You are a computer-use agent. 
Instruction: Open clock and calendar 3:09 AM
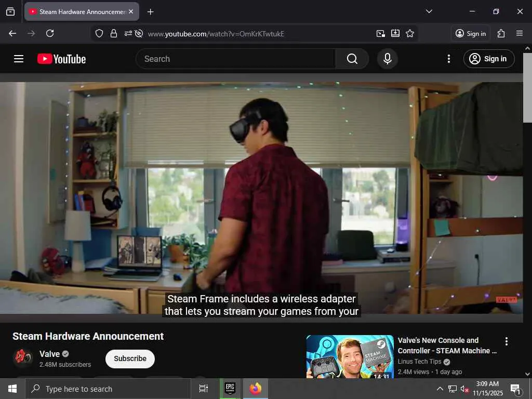[x=487, y=389]
